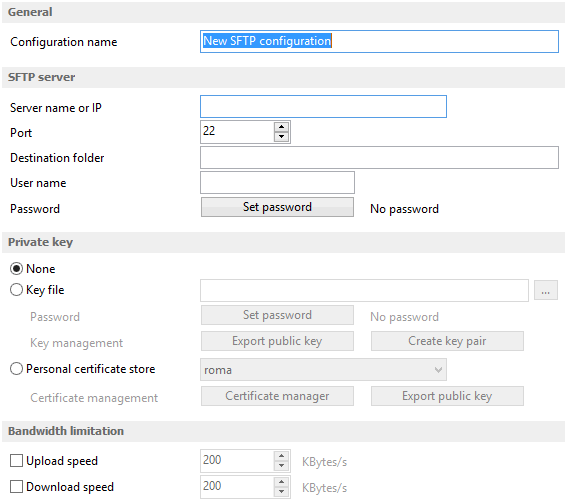
Task: Open the Certificate manager
Action: [x=277, y=396]
